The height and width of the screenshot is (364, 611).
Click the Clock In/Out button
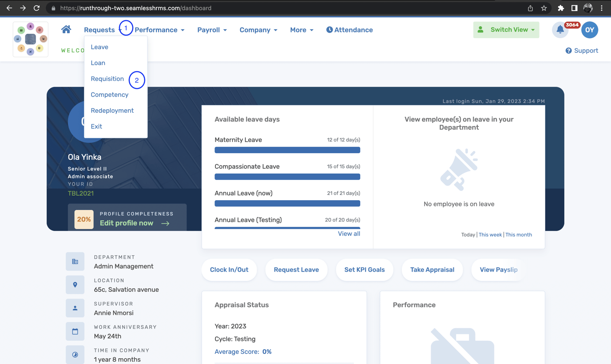(229, 269)
